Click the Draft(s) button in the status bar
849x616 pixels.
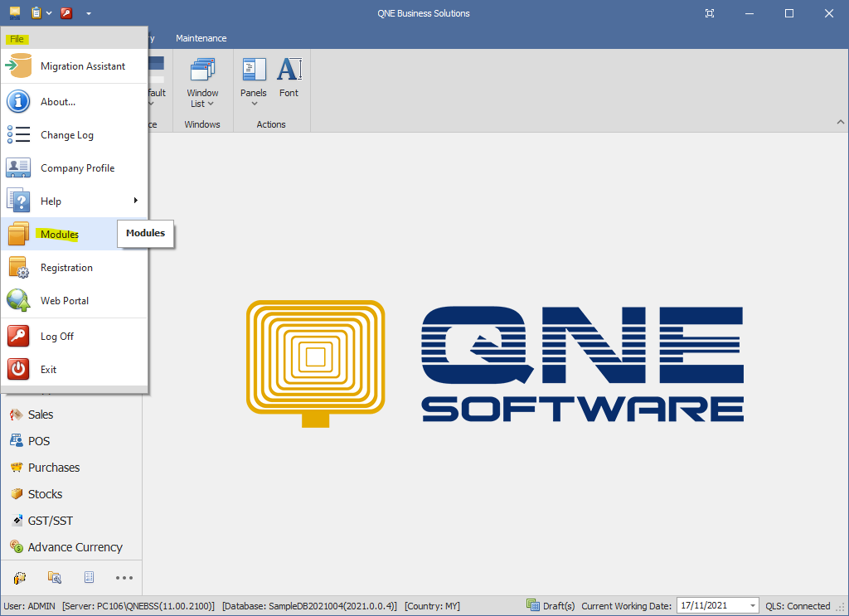coord(551,606)
